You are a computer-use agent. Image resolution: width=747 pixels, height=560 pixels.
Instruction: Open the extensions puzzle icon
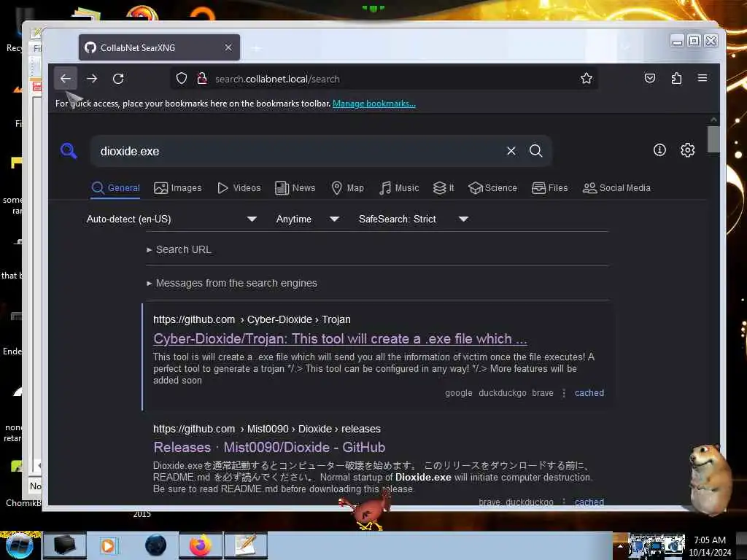(x=676, y=78)
